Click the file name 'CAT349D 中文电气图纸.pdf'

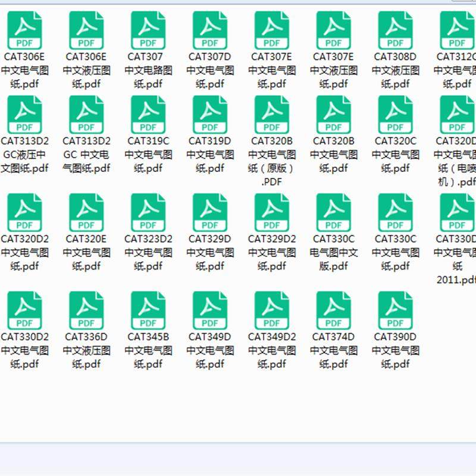(210, 350)
